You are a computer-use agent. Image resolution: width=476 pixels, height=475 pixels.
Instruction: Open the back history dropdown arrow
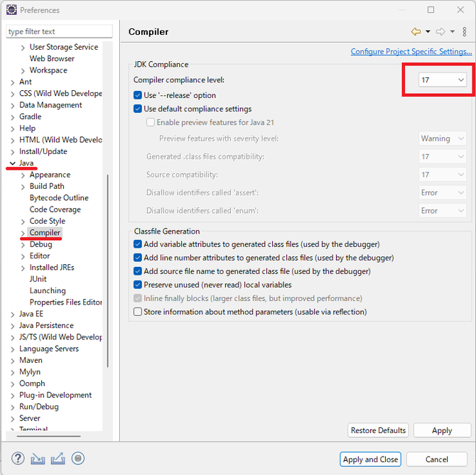tap(428, 31)
